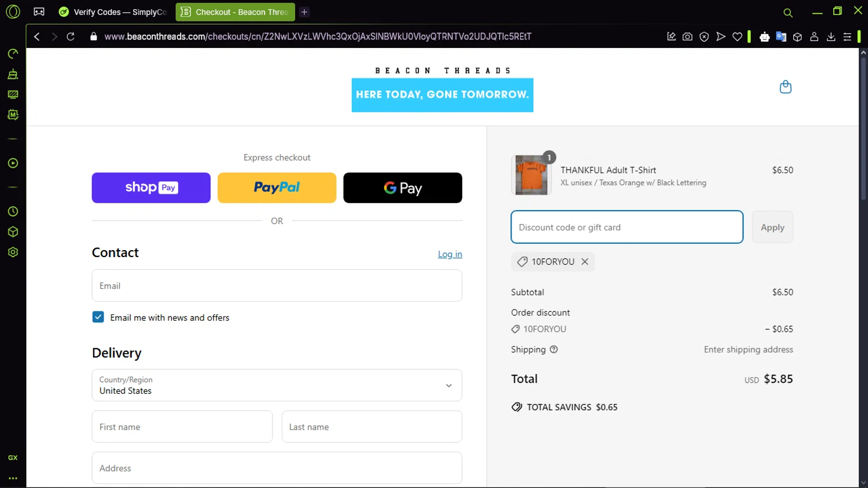The image size is (868, 488).
Task: Reload the checkout page
Action: 71,36
